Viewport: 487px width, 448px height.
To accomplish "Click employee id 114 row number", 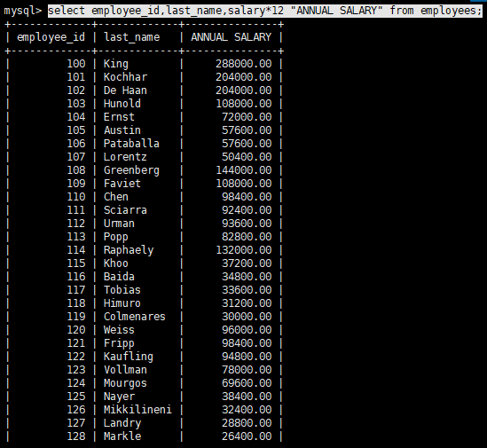I will coord(75,250).
